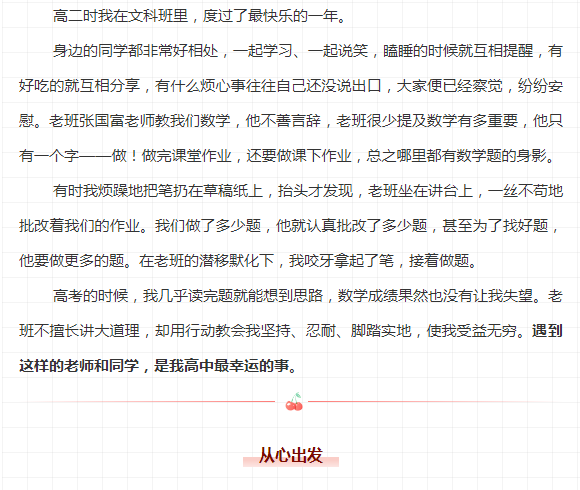Click the pink highlight bar under 从心出发
This screenshot has height=490, width=580.
click(291, 462)
